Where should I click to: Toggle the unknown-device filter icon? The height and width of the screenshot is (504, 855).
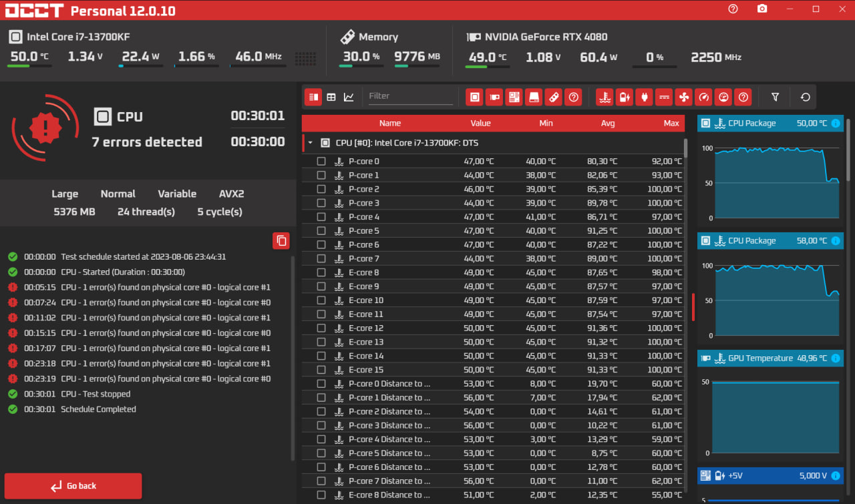click(573, 97)
